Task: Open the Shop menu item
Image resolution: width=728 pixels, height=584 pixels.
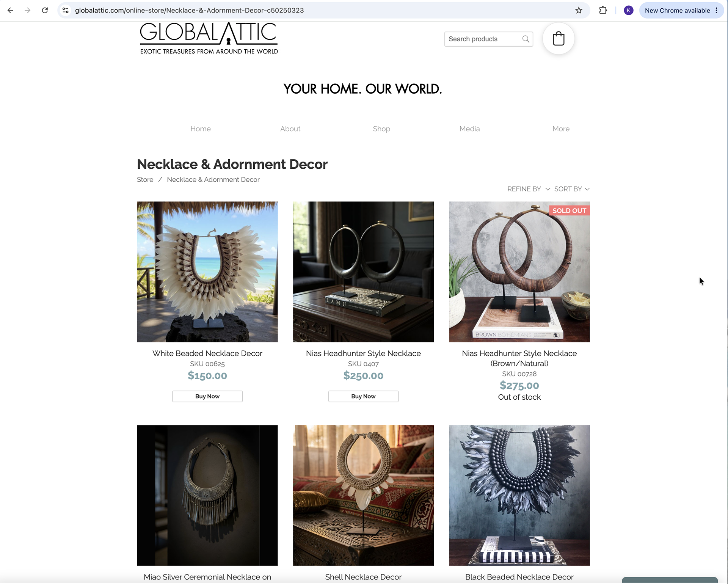Action: 381,129
